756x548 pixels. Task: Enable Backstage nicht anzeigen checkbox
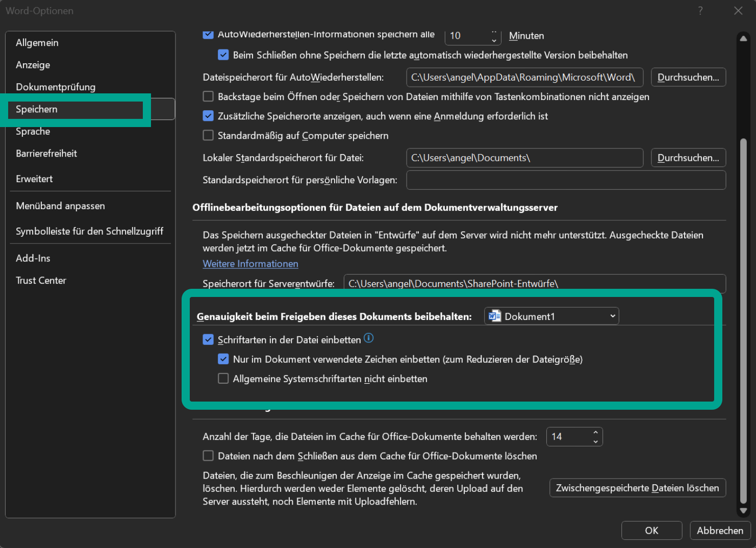(x=208, y=96)
